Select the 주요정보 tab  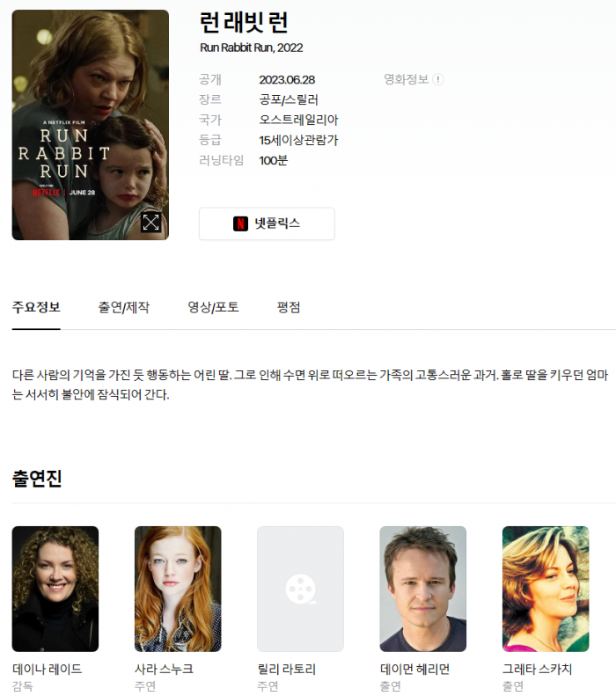36,307
